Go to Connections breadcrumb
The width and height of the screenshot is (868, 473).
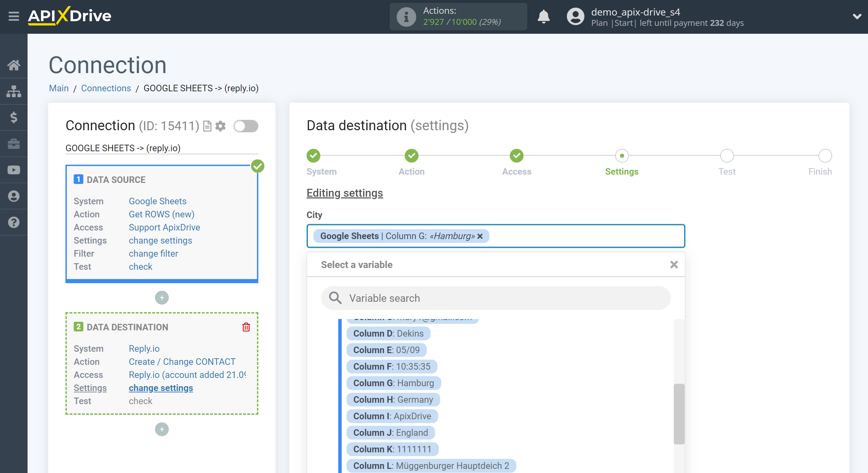pos(106,88)
